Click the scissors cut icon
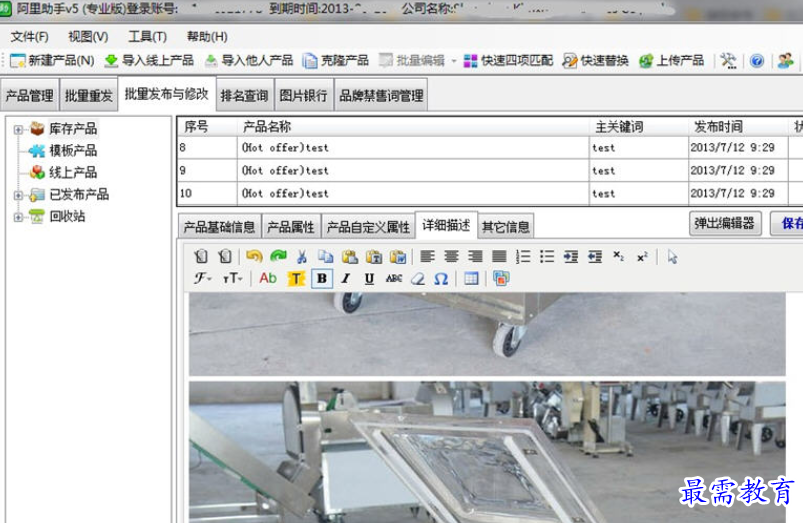 coord(302,256)
